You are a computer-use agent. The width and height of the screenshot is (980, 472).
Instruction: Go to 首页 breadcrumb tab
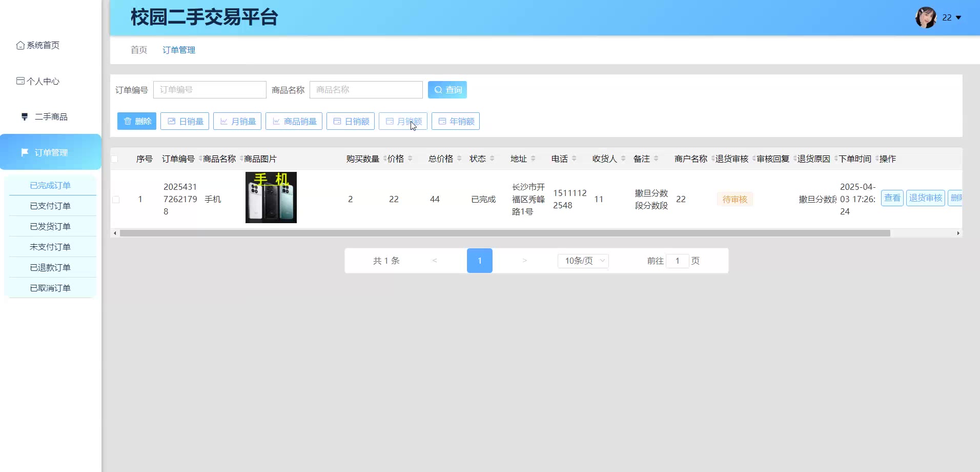(139, 50)
